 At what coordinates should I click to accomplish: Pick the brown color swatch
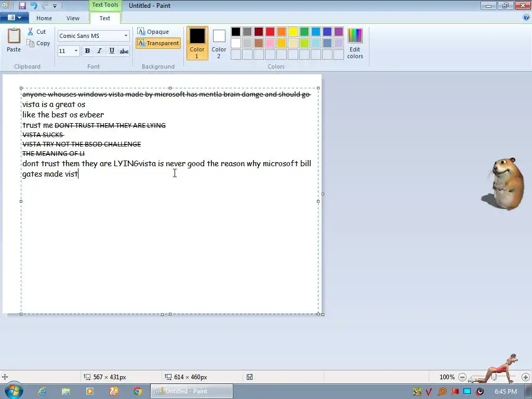pyautogui.click(x=259, y=43)
